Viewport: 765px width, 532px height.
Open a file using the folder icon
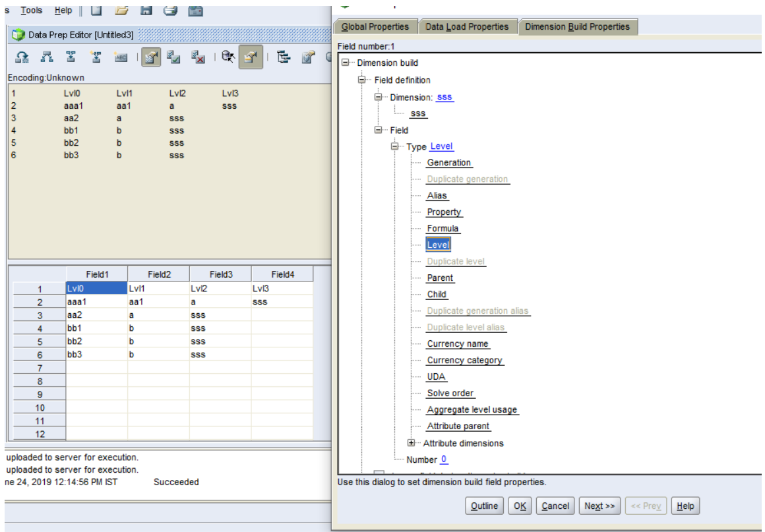pyautogui.click(x=123, y=11)
